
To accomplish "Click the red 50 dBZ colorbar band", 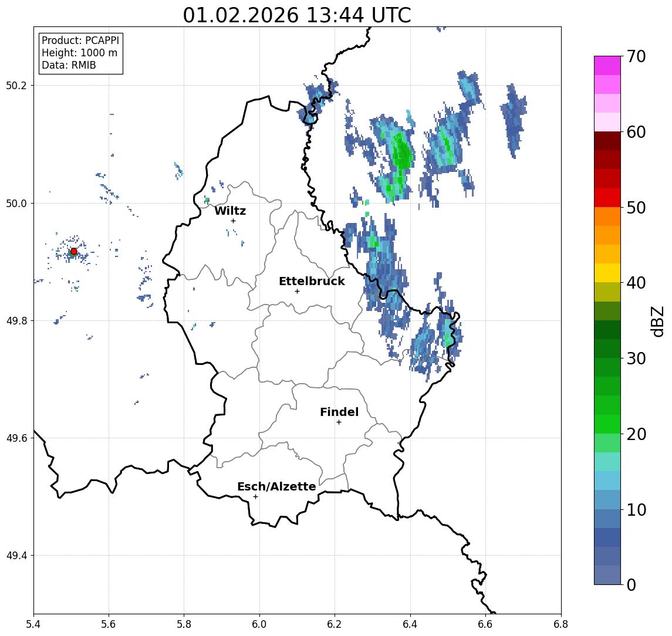I will 607,198.
